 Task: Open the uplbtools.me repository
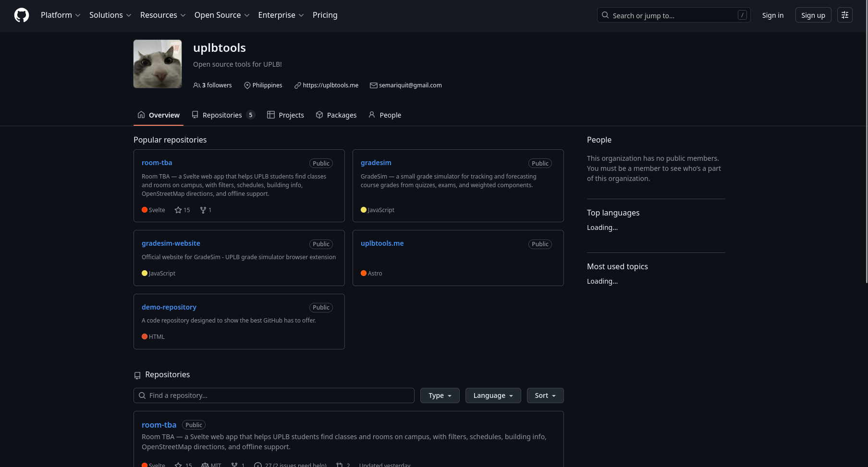click(382, 243)
